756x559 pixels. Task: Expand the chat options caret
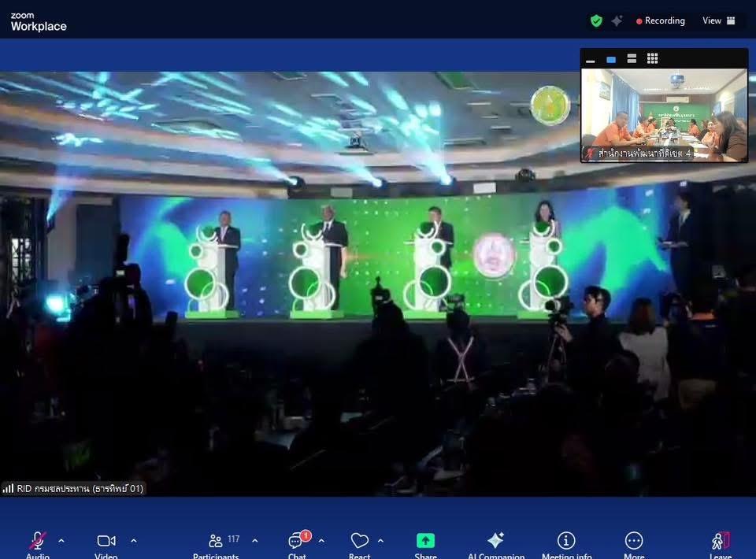pyautogui.click(x=321, y=541)
